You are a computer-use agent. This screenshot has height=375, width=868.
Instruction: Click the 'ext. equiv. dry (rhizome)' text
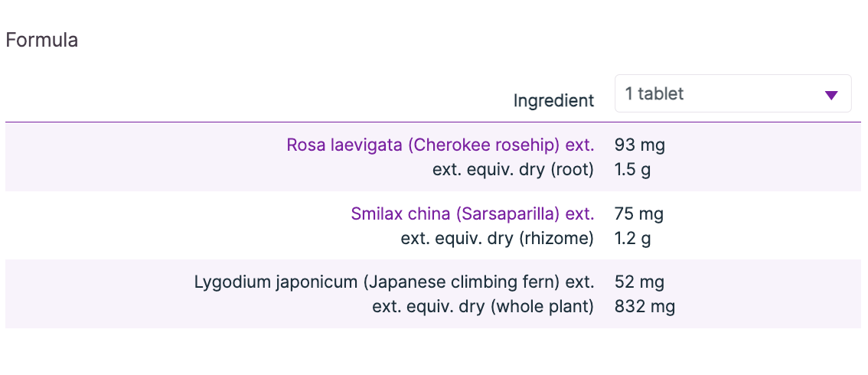click(x=497, y=239)
